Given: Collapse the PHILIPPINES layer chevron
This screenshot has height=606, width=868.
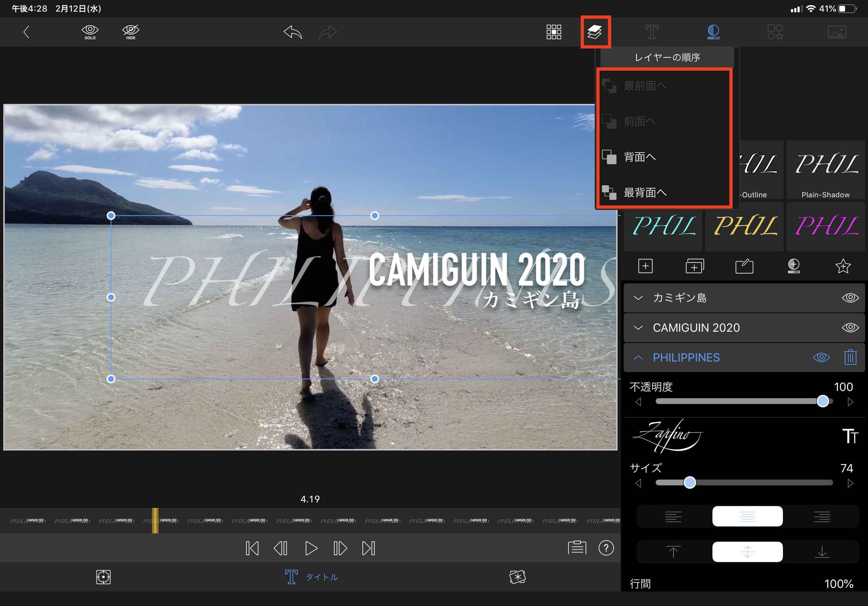Looking at the screenshot, I should [x=638, y=357].
